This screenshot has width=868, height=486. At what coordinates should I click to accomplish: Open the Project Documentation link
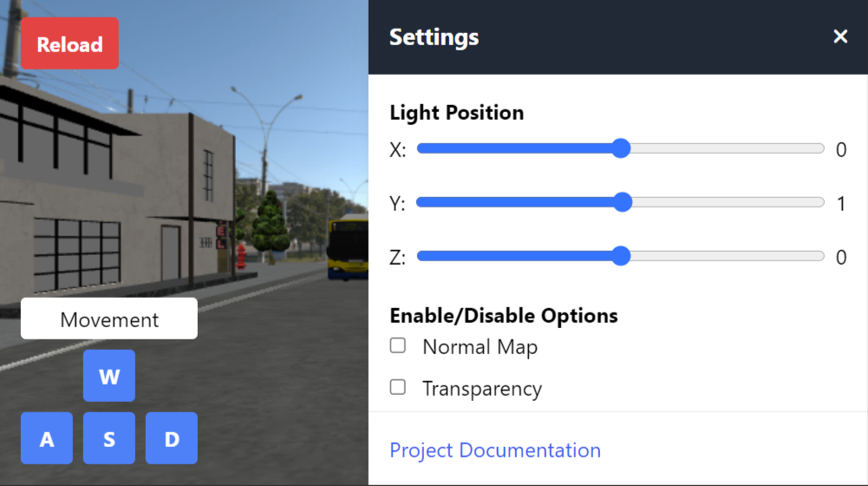tap(495, 450)
